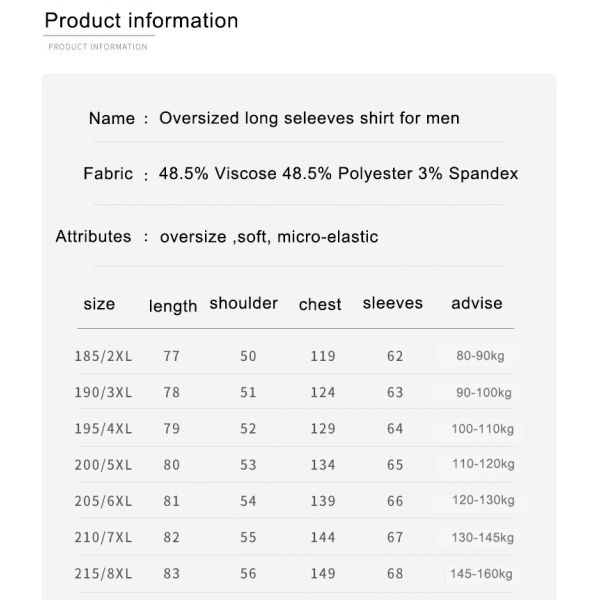Image resolution: width=600 pixels, height=600 pixels.
Task: Click the attributes "oversize, soft, micro-elastic" text
Action: pos(268,237)
